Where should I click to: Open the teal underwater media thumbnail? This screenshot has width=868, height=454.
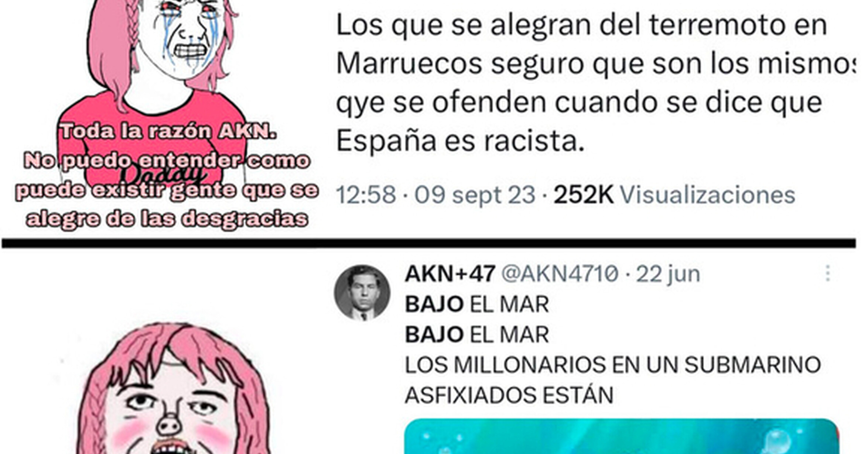[622, 436]
